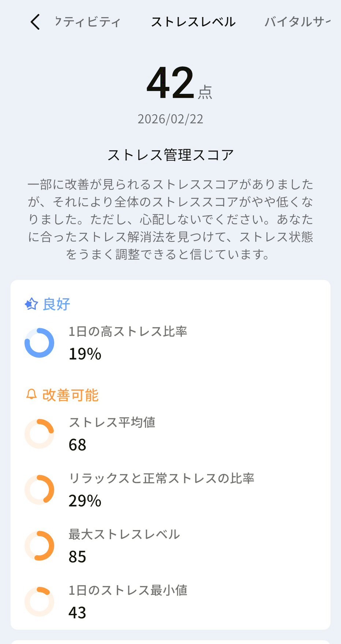Open the バイタルサイン tab

(x=297, y=22)
